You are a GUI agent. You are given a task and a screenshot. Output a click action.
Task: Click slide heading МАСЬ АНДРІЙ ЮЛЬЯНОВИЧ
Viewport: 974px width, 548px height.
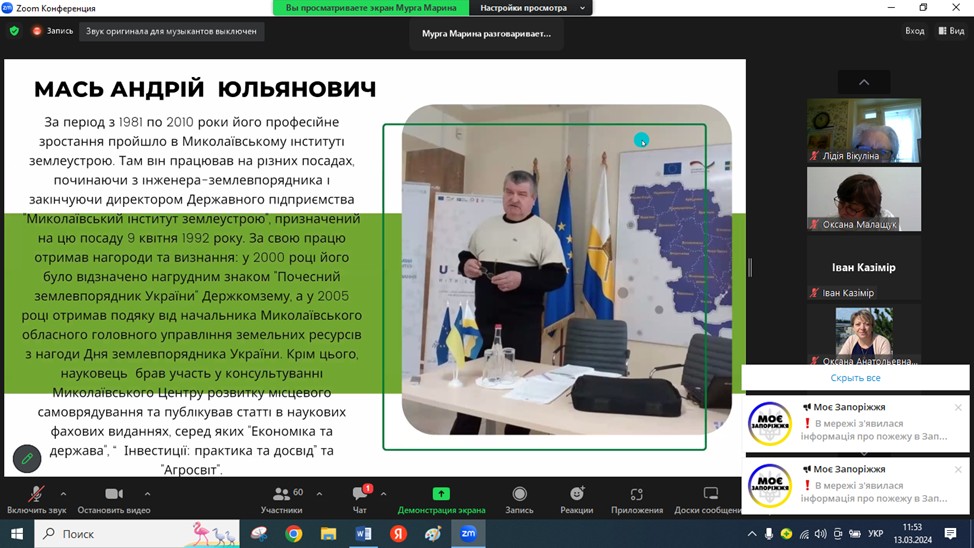coord(205,89)
